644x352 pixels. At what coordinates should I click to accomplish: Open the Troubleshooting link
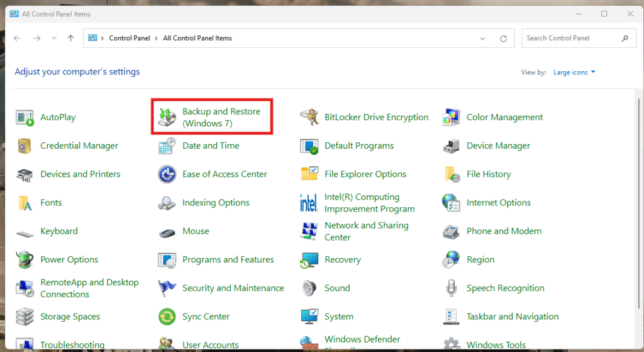(72, 345)
